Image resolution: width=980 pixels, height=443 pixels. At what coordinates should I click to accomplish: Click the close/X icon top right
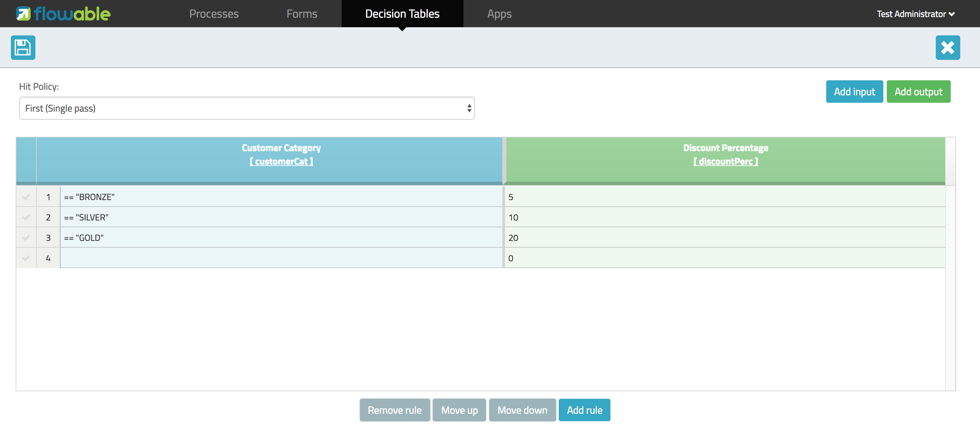click(948, 47)
